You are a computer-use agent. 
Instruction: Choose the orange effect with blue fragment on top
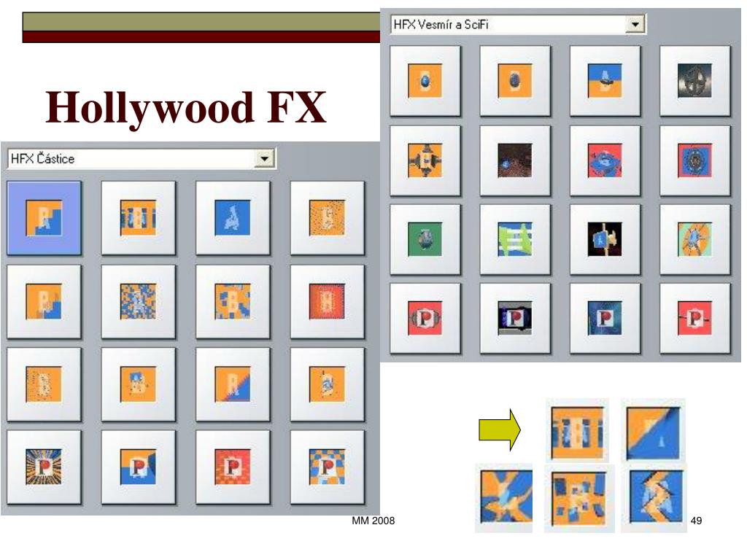coord(138,384)
